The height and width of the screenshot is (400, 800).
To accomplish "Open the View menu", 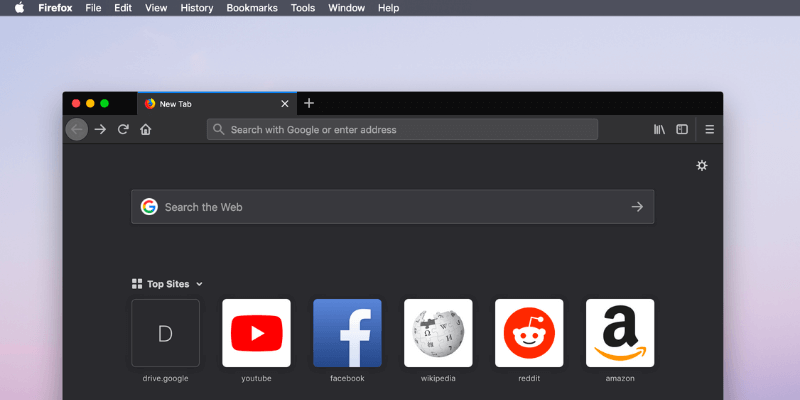I will pyautogui.click(x=156, y=8).
